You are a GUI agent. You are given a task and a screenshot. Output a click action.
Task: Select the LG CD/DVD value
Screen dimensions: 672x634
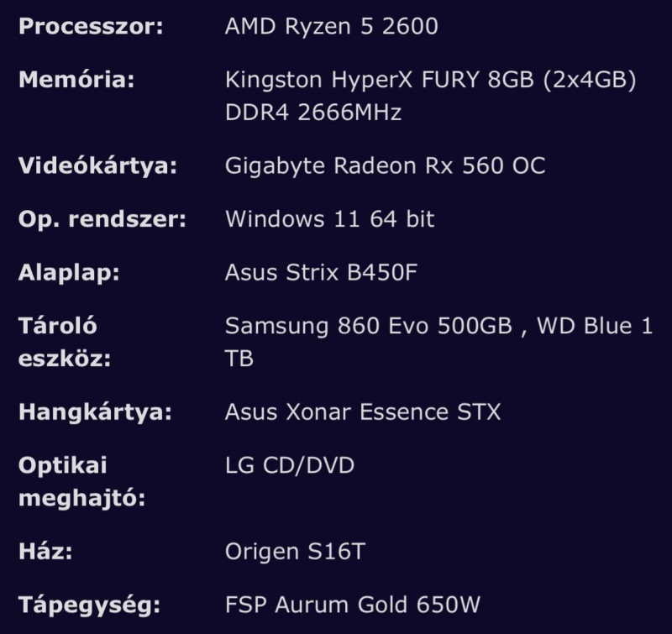pos(290,466)
